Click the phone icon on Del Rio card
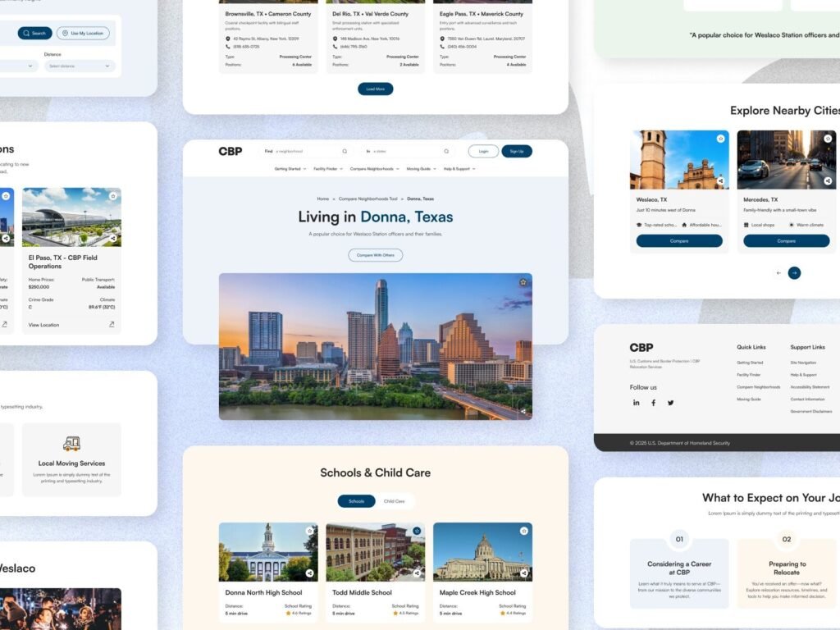 pos(335,47)
